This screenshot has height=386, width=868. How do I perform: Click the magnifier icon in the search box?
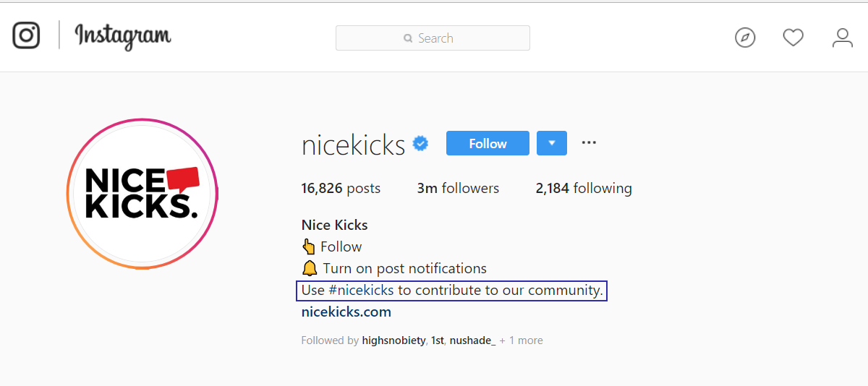point(409,38)
